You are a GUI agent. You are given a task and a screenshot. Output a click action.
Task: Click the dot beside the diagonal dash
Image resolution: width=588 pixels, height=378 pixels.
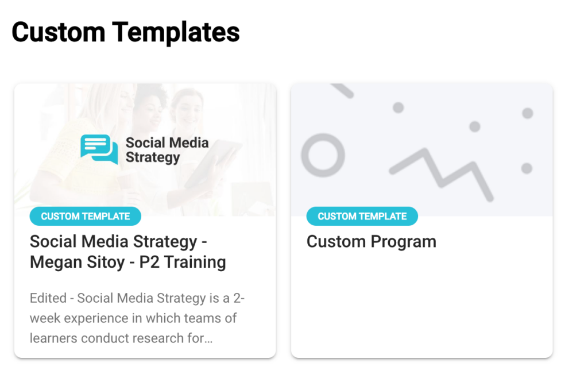398,107
